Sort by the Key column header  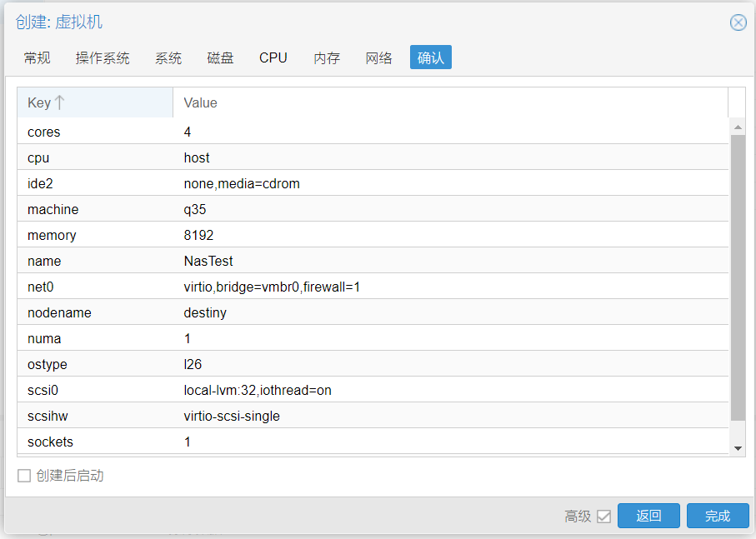coord(95,102)
